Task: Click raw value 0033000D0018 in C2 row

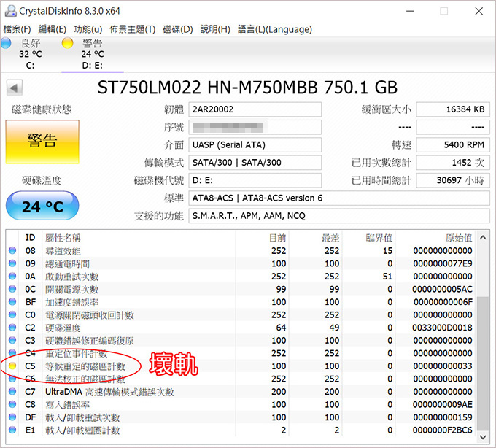Action: click(442, 328)
